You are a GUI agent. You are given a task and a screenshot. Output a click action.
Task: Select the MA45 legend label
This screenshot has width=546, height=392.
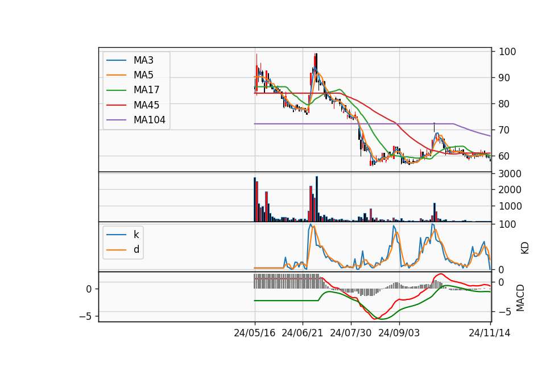(x=147, y=105)
